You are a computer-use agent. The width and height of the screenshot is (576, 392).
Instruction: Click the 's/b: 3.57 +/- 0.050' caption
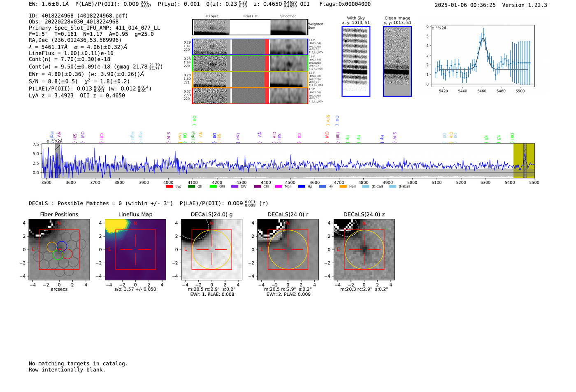coord(135,289)
